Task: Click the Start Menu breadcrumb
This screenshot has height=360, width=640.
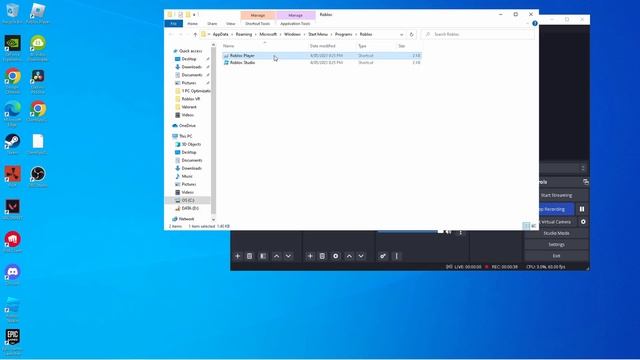Action: (x=318, y=34)
